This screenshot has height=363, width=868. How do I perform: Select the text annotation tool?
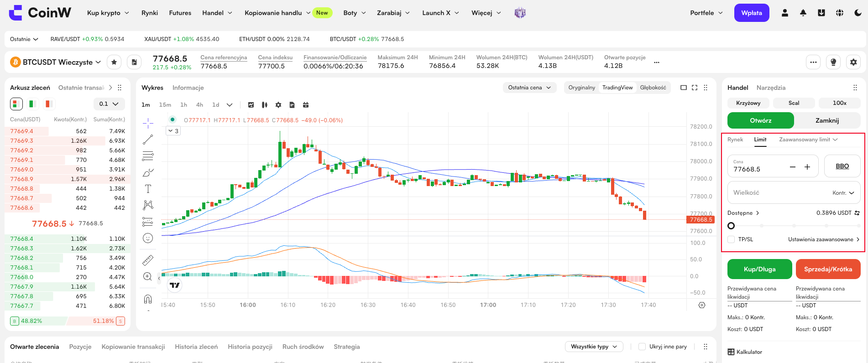coord(148,189)
